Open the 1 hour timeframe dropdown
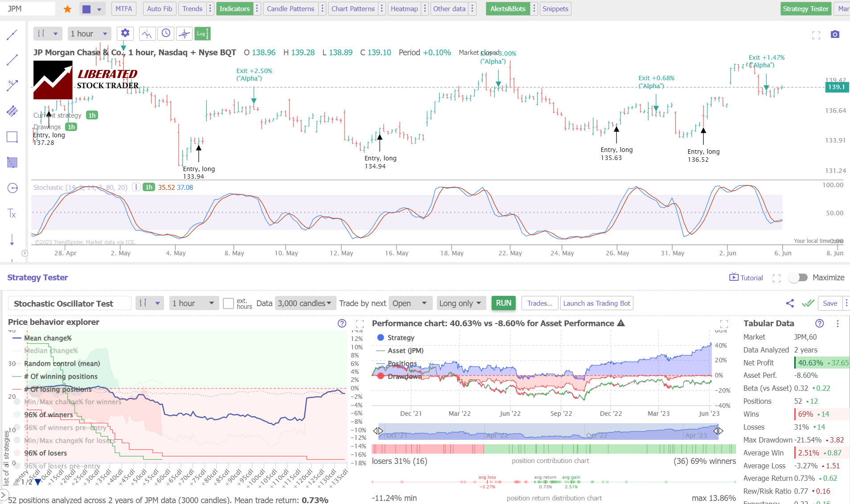Viewport: 850px width, 504px height. (89, 33)
